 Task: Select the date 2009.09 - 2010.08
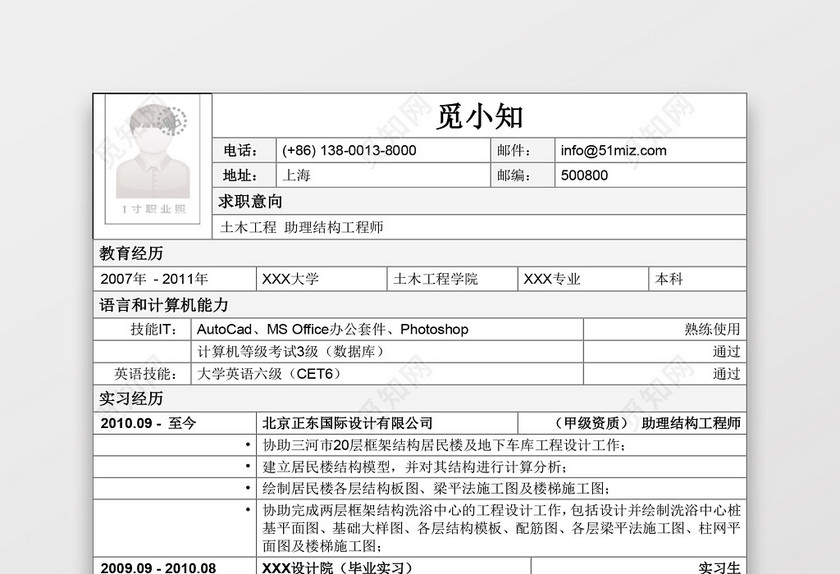(158, 567)
